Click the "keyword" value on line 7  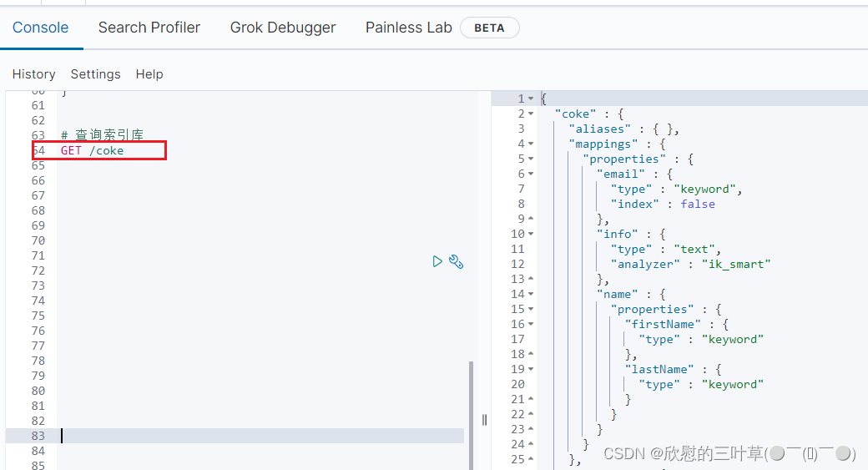[704, 190]
